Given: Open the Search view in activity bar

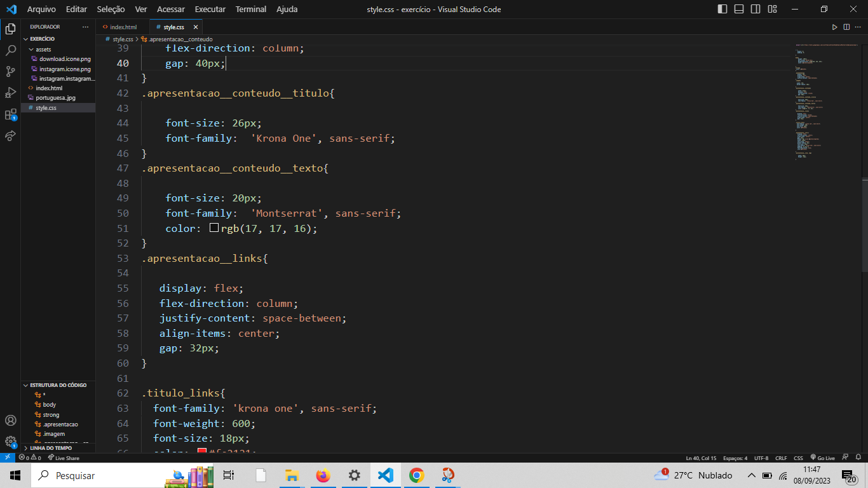Looking at the screenshot, I should pyautogui.click(x=10, y=50).
